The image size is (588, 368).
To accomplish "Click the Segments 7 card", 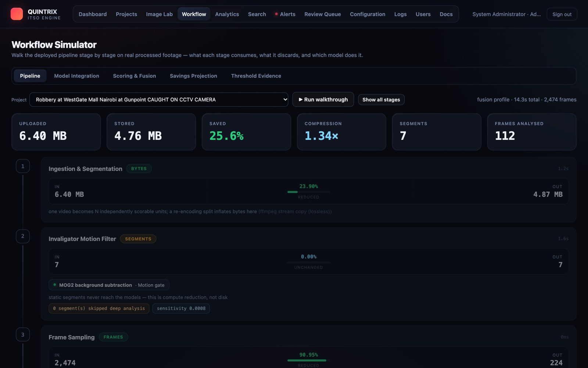I will (x=437, y=132).
